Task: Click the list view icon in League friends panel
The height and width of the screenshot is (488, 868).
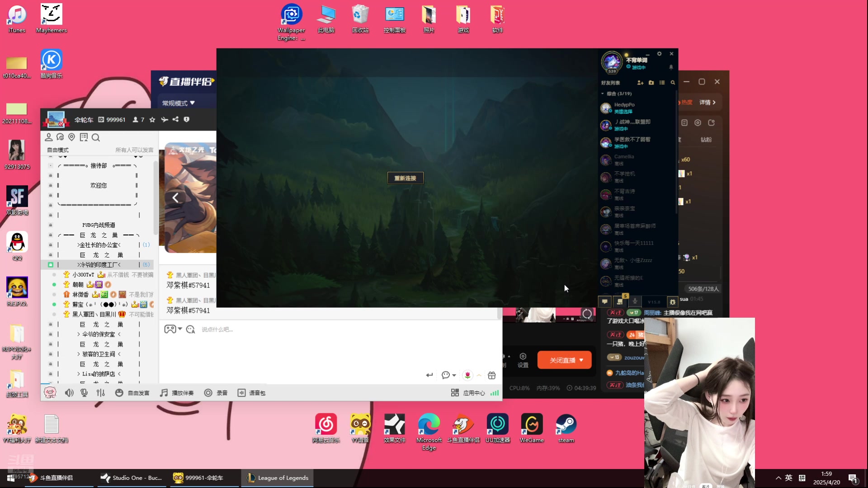Action: (662, 83)
